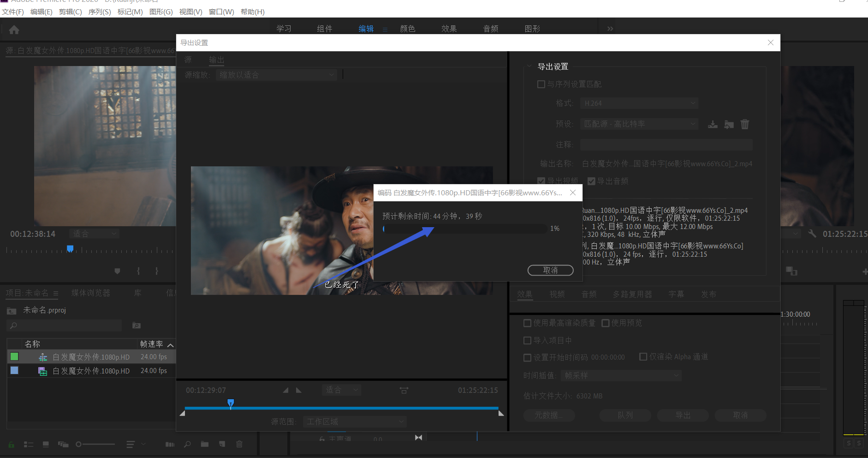This screenshot has height=458, width=868.
Task: Toggle the 导出音频 checkbox
Action: click(591, 181)
